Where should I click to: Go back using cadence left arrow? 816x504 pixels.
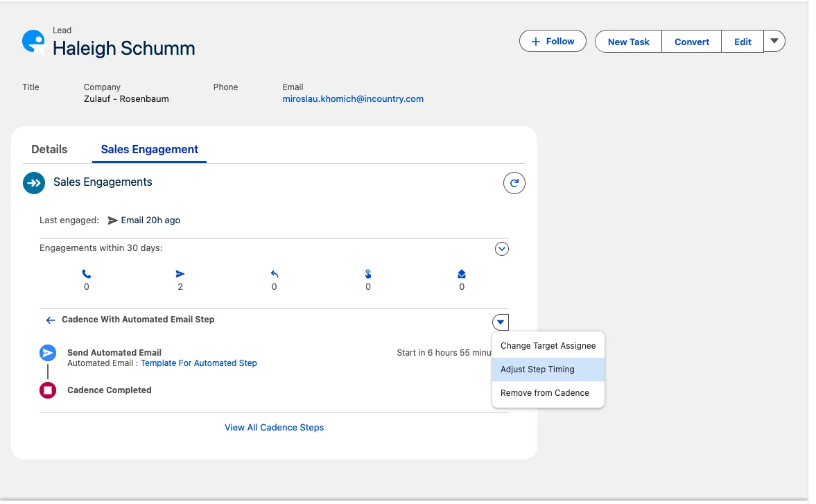point(50,320)
